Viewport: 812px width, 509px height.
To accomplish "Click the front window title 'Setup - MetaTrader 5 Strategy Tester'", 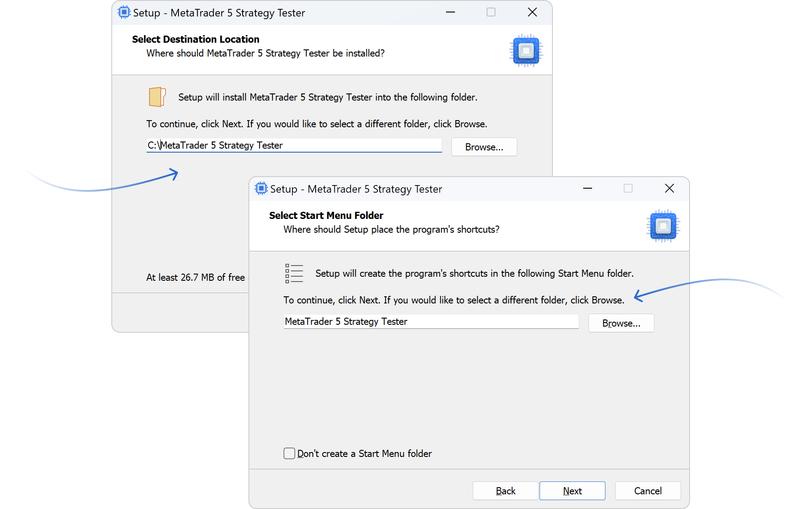I will point(356,189).
